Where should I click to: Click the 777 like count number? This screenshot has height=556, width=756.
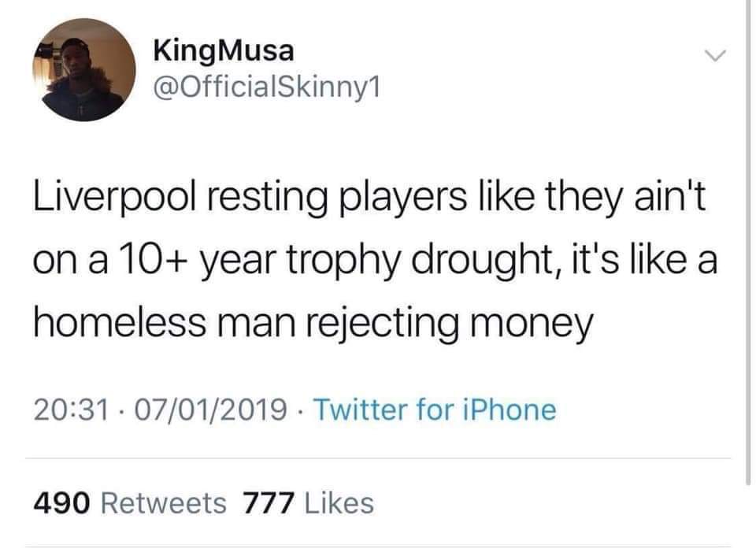coord(267,502)
